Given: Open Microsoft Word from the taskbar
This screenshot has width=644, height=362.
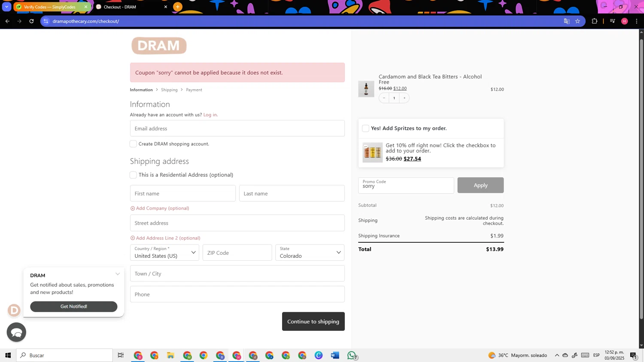Looking at the screenshot, I should (x=335, y=356).
